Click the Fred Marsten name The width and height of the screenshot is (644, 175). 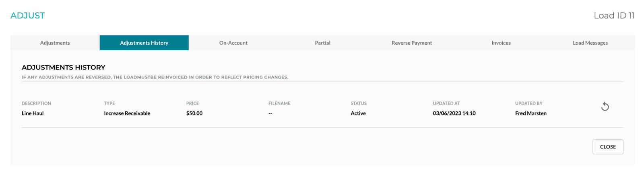[531, 113]
